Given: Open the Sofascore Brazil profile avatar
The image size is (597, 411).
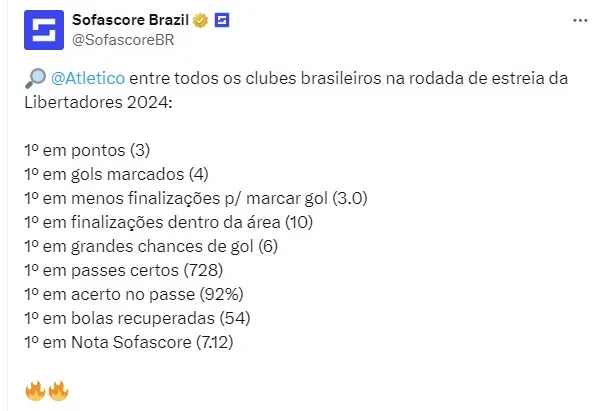Looking at the screenshot, I should point(44,30).
